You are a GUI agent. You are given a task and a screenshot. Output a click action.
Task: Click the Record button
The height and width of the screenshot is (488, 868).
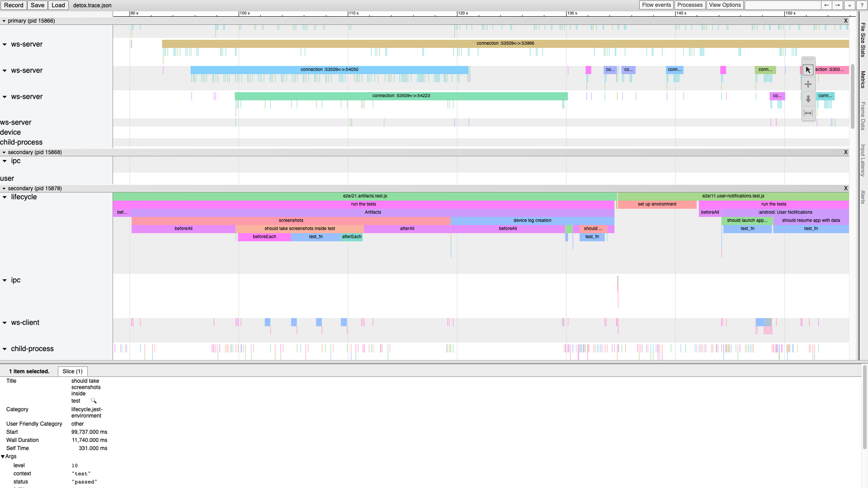pos(14,5)
